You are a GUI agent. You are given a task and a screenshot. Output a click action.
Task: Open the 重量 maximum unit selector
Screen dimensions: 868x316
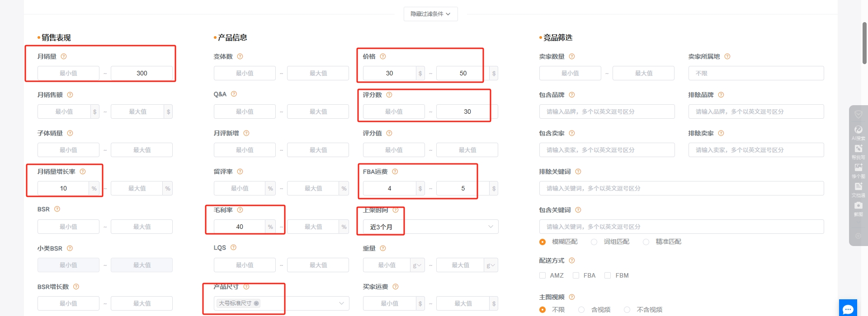point(491,265)
